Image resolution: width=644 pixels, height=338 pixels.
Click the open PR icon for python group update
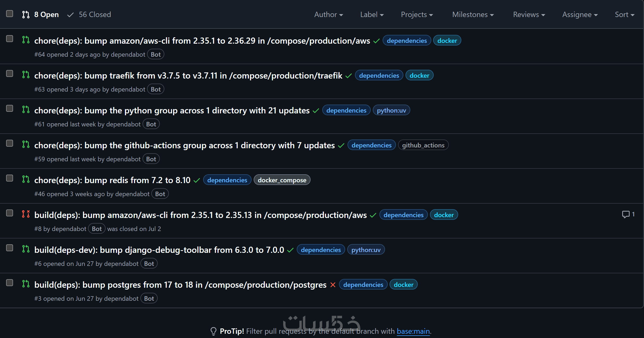pyautogui.click(x=26, y=110)
